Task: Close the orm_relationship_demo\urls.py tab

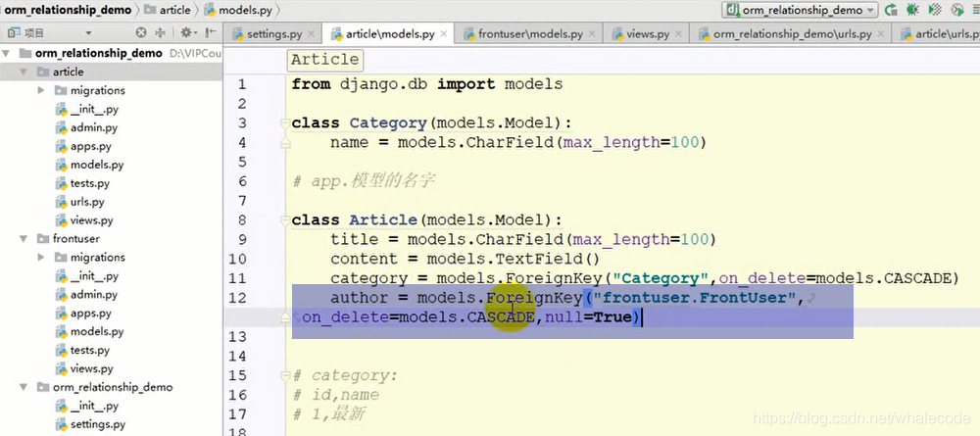Action: coord(881,34)
